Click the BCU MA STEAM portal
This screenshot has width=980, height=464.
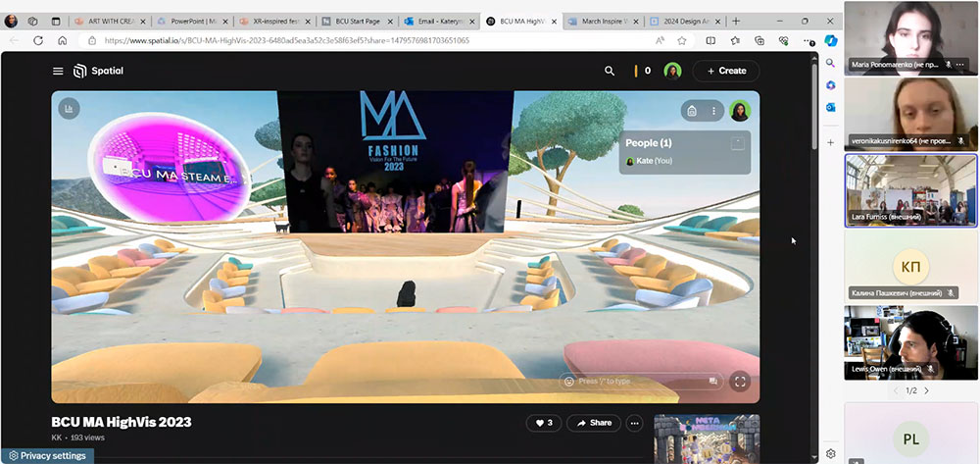coord(169,168)
